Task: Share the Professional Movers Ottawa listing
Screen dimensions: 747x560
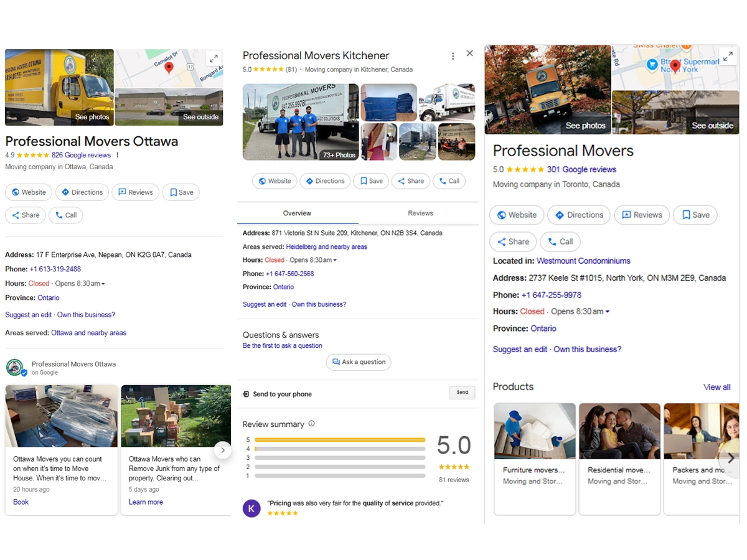Action: 26,215
